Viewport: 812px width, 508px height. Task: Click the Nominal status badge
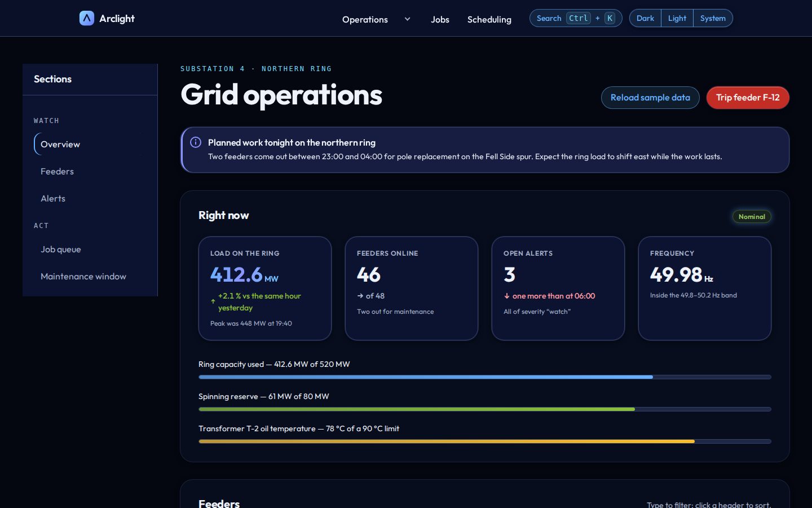pos(752,216)
